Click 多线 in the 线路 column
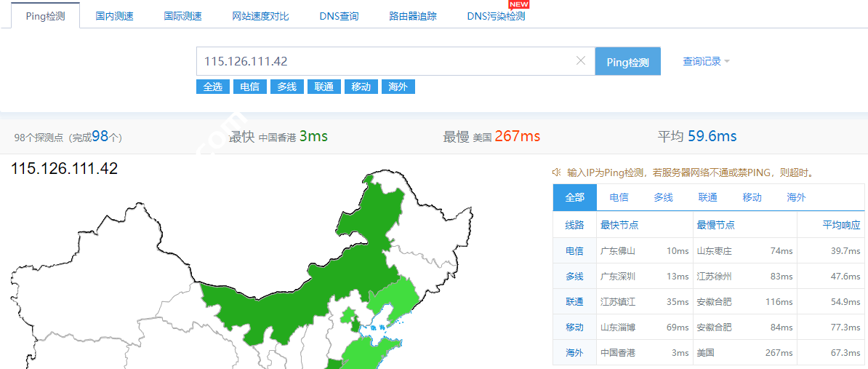868x369 pixels. 574,277
